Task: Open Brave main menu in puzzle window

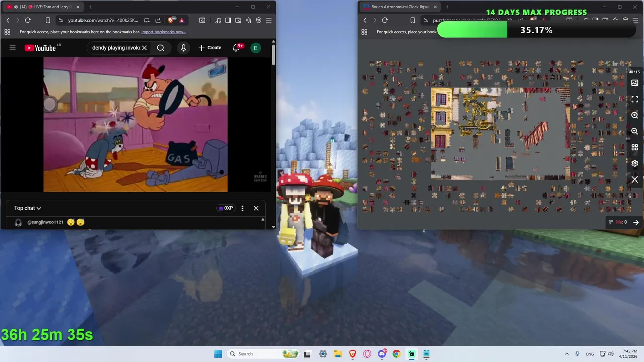Action: point(635,20)
